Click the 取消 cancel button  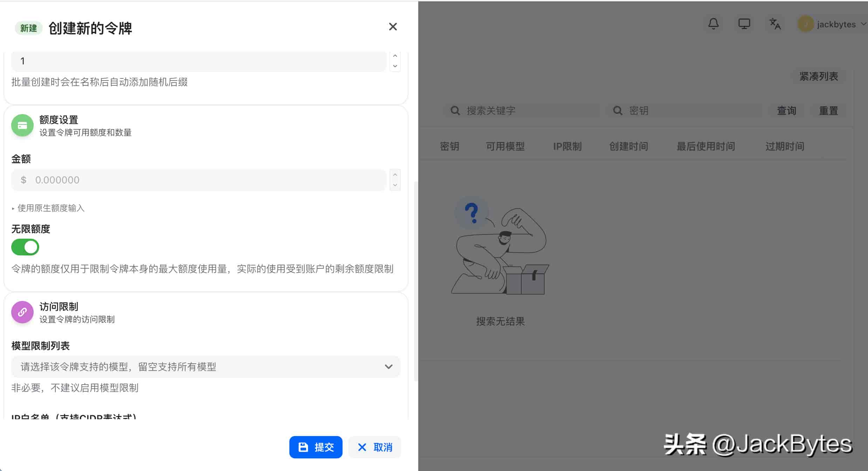pyautogui.click(x=374, y=447)
